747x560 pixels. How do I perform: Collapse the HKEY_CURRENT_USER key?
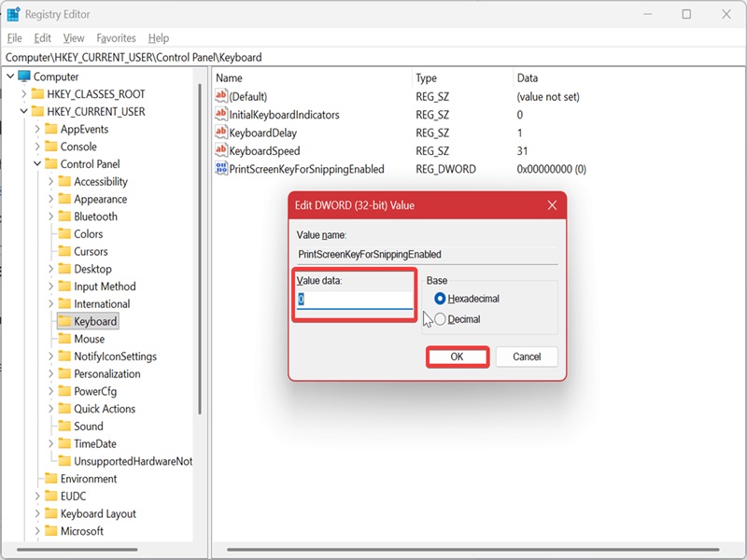pyautogui.click(x=24, y=111)
